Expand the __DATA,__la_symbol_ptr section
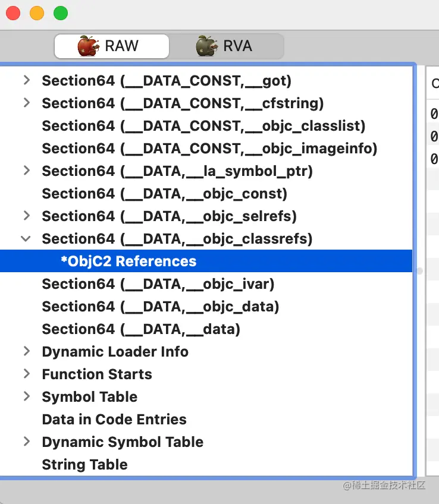Screen dimensions: 439x504 [x=26, y=171]
